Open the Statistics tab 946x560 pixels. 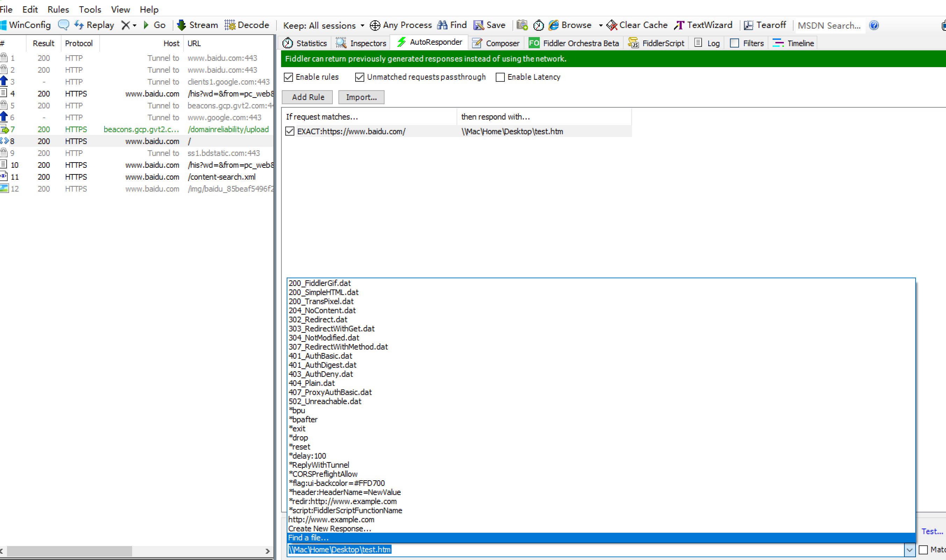coord(305,43)
